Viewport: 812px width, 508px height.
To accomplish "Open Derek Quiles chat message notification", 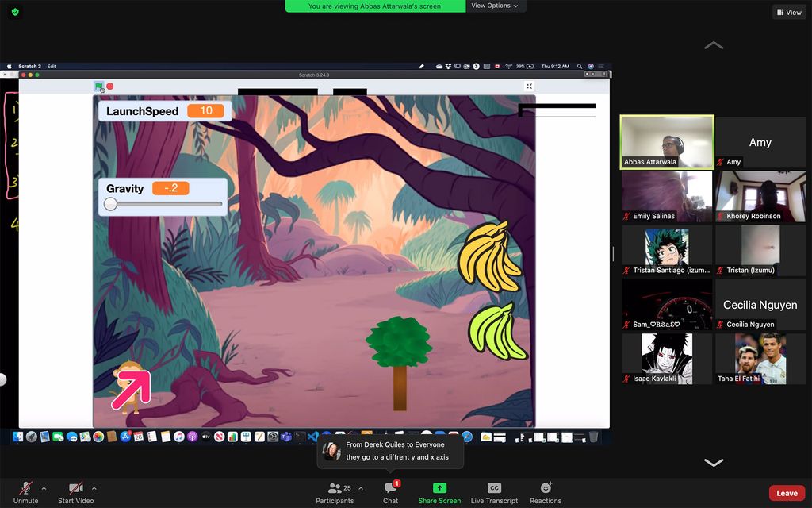I will [390, 451].
